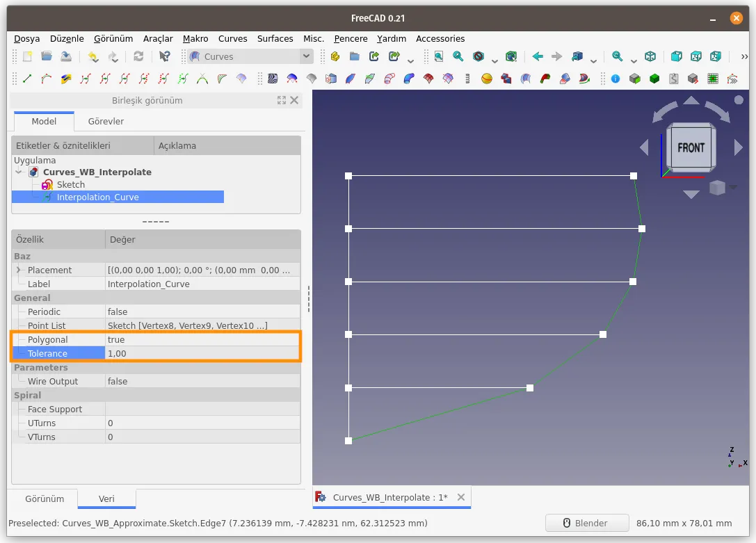Viewport: 756px width, 543px height.
Task: Undo the last action via toolbar
Action: (x=93, y=56)
